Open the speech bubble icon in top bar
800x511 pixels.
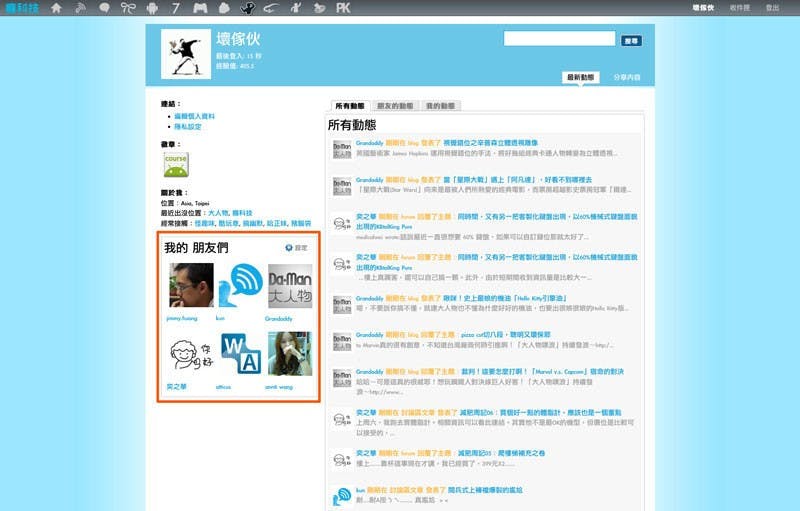tap(104, 8)
